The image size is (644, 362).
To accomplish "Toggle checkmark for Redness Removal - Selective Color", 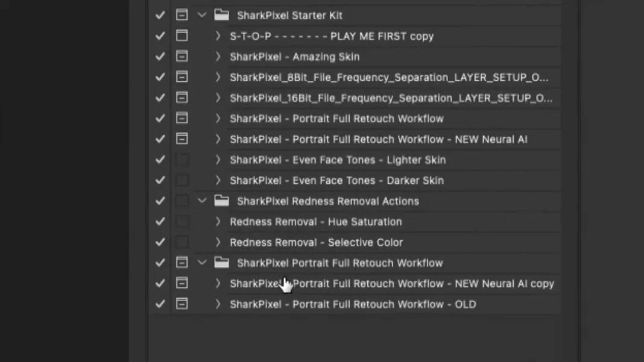I will coord(160,242).
